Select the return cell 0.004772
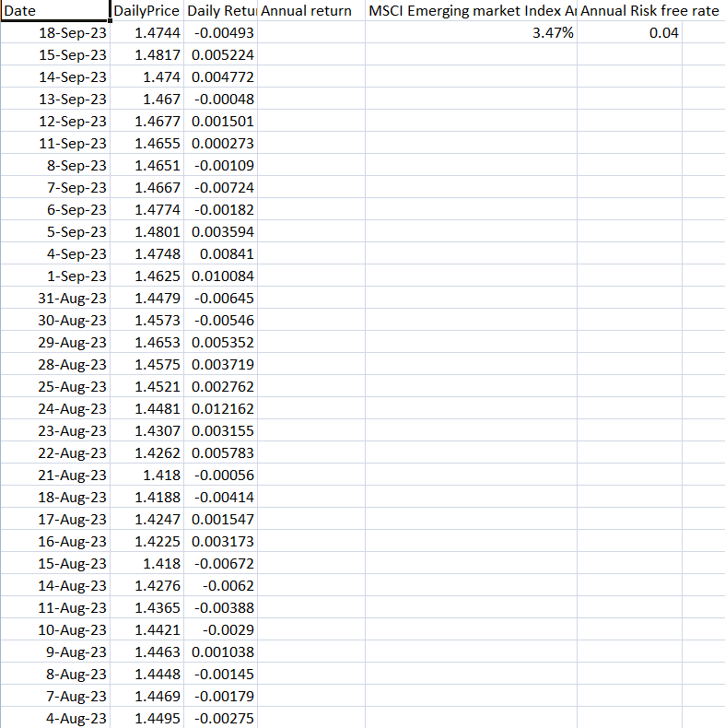Image resolution: width=725 pixels, height=728 pixels. point(220,76)
